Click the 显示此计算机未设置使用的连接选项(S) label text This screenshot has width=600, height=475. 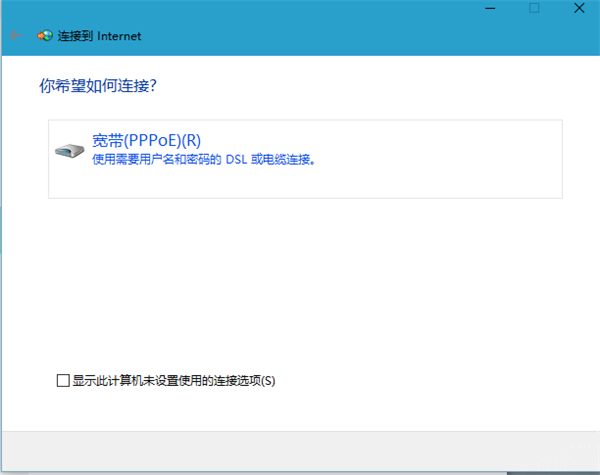click(x=172, y=380)
